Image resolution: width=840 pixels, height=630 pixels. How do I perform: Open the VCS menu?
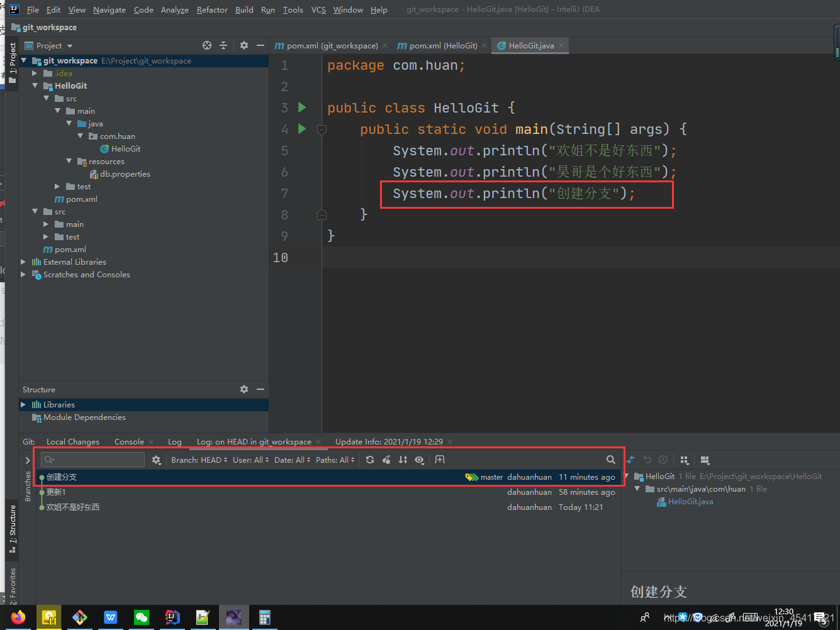click(x=318, y=9)
